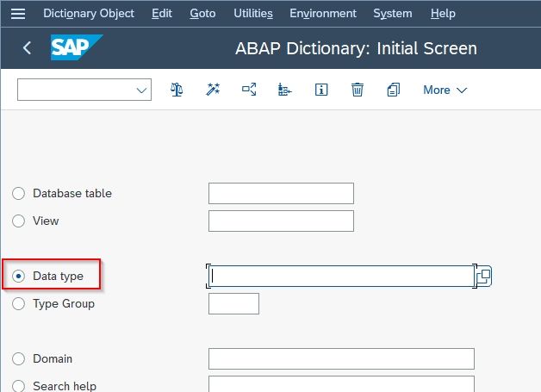
Task: Go back with the left arrow
Action: click(28, 48)
